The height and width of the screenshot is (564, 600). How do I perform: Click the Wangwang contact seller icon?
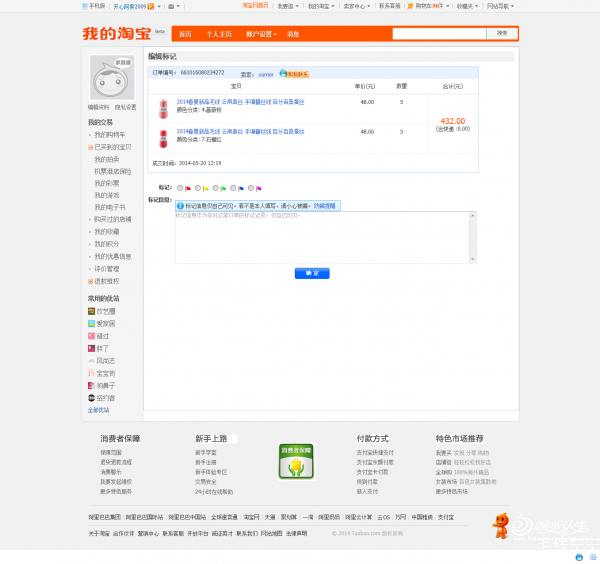point(294,74)
